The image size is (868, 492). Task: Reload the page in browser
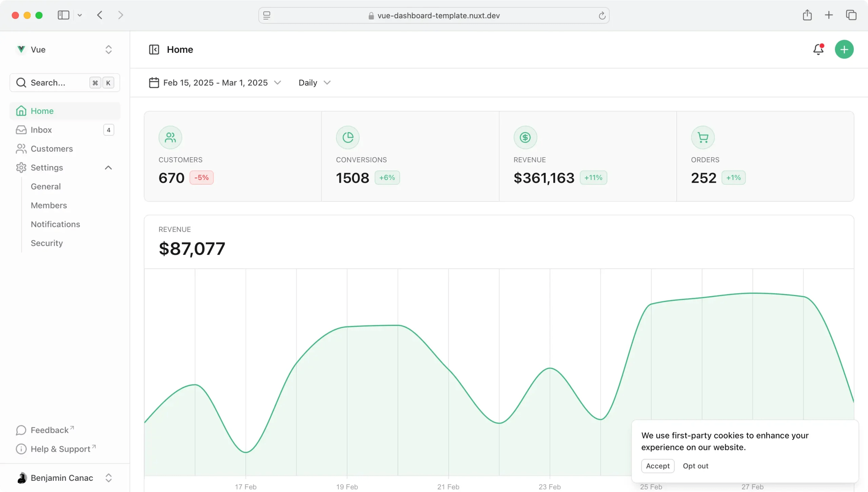602,16
